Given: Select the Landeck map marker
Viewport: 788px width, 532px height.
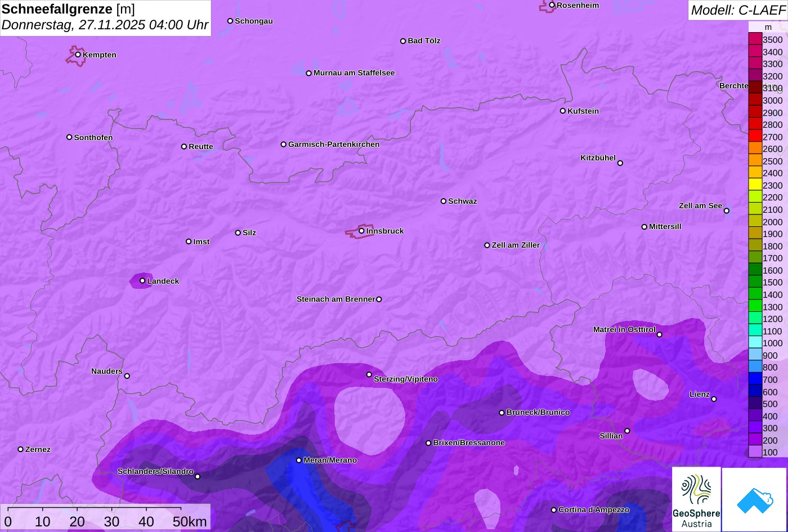Looking at the screenshot, I should 142,280.
